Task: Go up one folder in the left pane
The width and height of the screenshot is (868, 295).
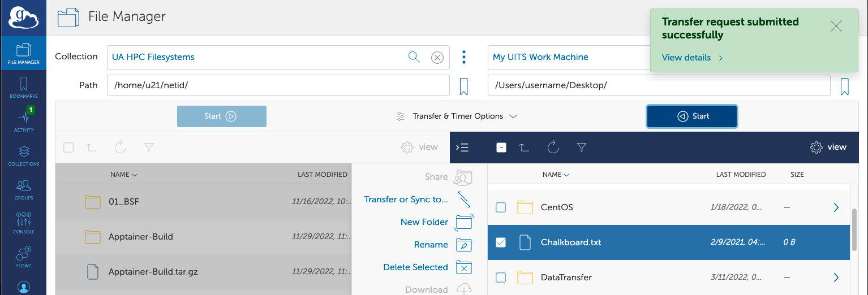Action: tap(91, 147)
